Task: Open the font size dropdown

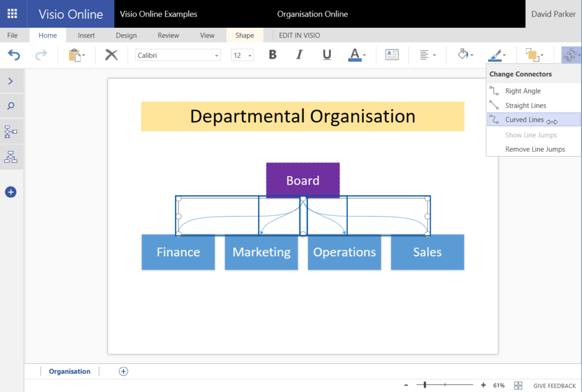Action: point(248,55)
